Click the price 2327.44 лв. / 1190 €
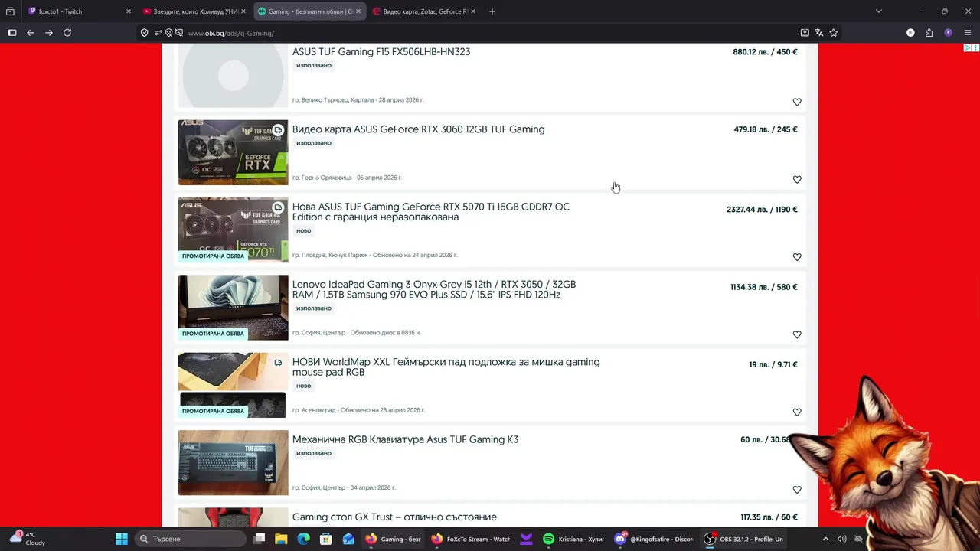The height and width of the screenshot is (551, 980). point(762,210)
